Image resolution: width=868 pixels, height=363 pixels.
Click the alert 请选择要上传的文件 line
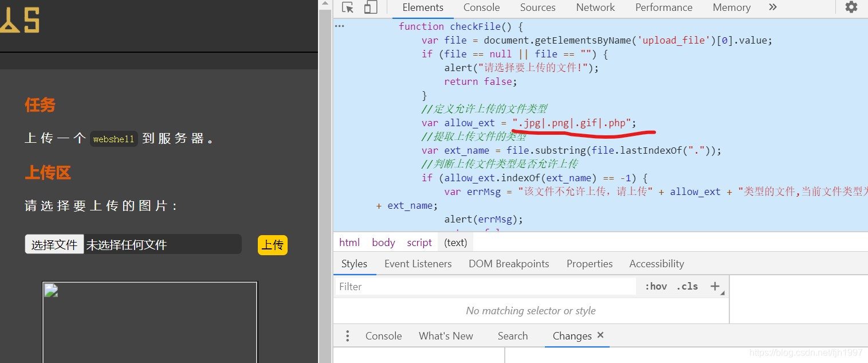coord(521,68)
